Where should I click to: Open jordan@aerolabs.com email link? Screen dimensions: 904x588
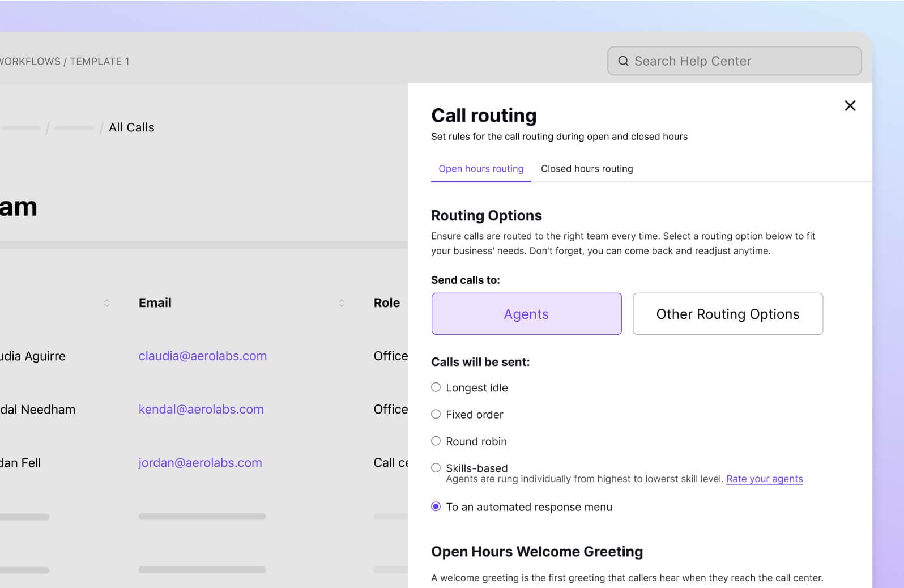tap(200, 462)
